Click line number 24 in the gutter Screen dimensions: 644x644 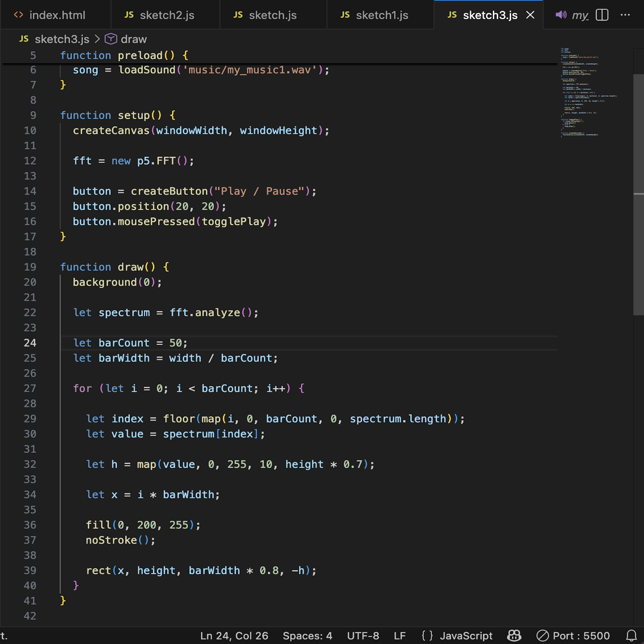30,343
